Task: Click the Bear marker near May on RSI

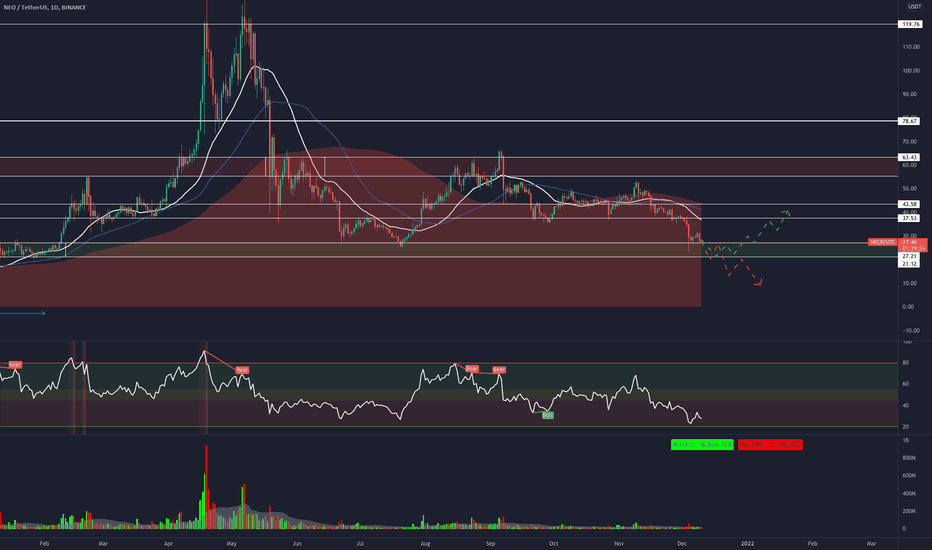Action: [242, 370]
